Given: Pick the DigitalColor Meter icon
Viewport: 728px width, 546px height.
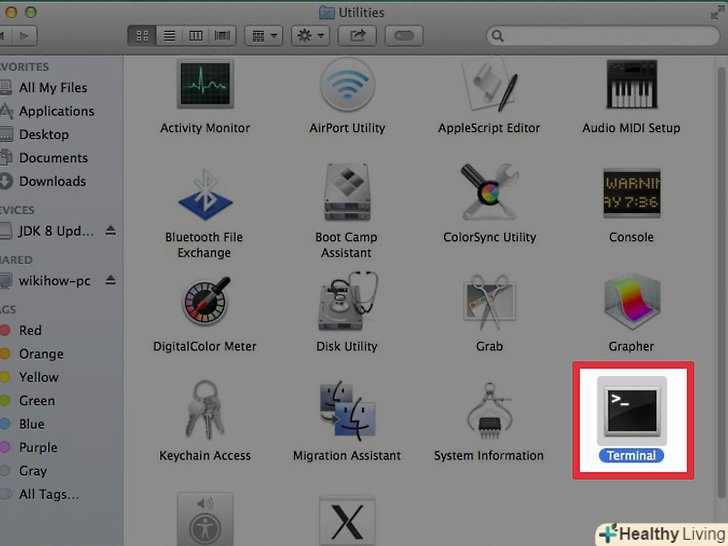Looking at the screenshot, I should coord(205,301).
